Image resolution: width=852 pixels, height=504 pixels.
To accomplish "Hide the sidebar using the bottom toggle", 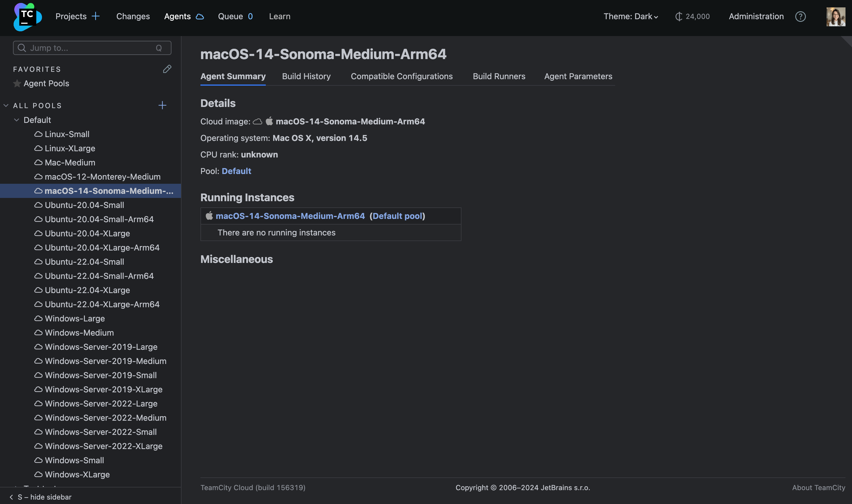I will [41, 497].
